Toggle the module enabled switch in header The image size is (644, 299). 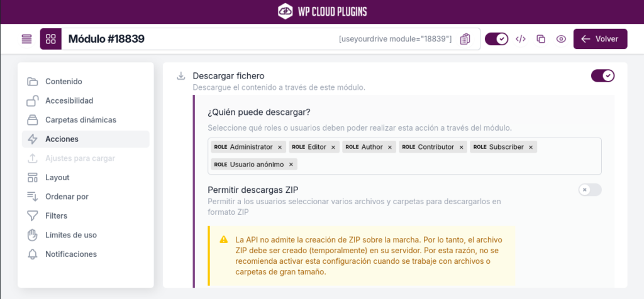point(497,39)
